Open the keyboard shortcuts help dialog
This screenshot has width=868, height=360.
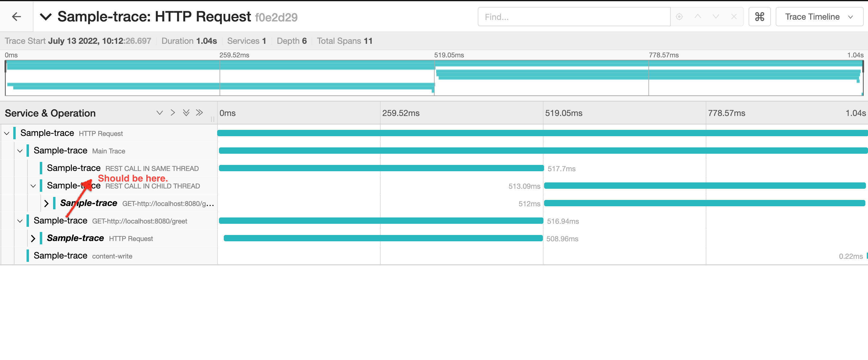[x=759, y=16]
